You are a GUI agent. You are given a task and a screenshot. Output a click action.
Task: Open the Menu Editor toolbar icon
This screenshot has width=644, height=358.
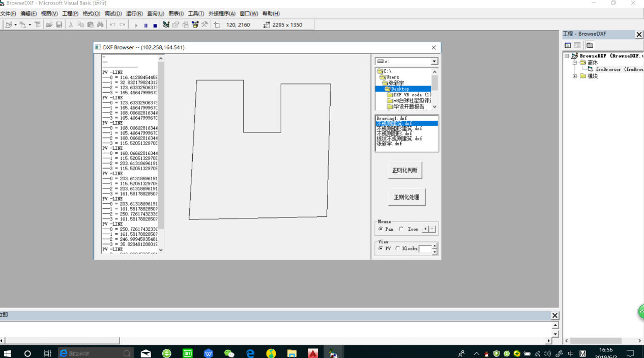(37, 24)
